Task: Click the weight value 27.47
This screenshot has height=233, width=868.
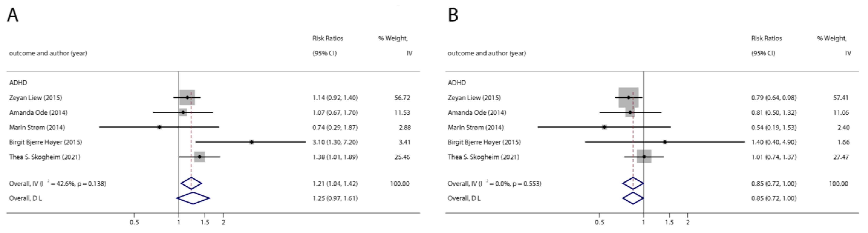Action: pos(841,157)
